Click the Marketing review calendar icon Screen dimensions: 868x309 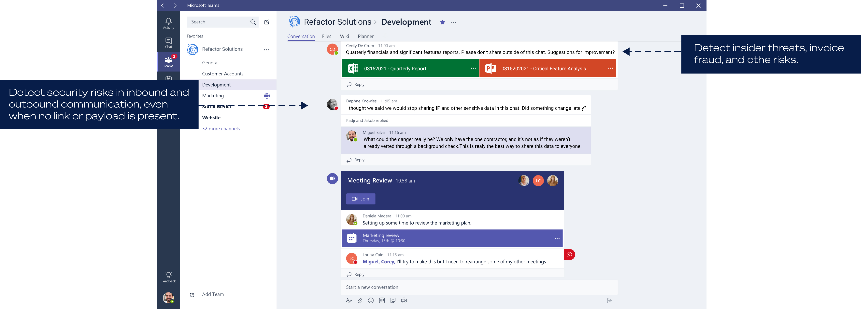(351, 238)
